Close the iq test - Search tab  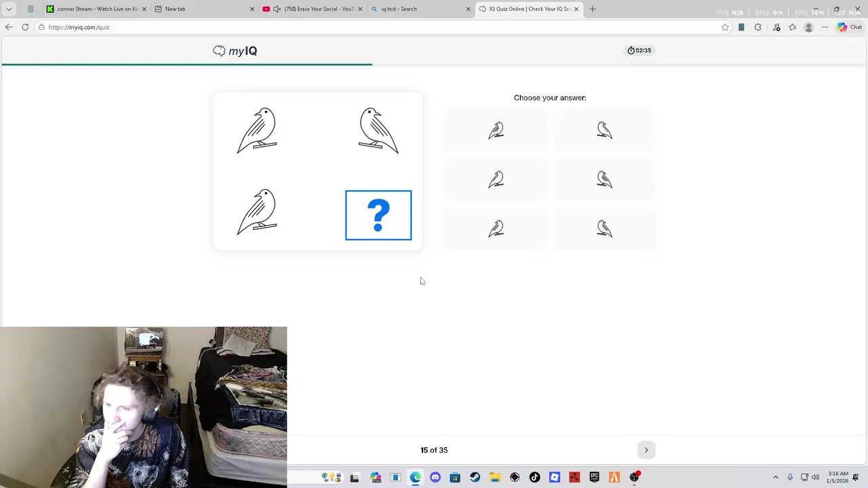pos(468,9)
